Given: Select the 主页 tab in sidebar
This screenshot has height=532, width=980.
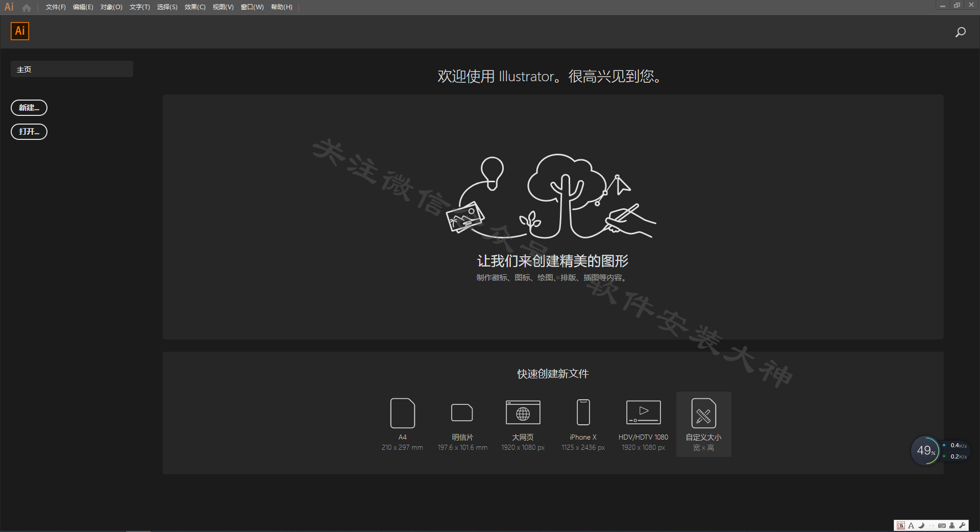Looking at the screenshot, I should (x=72, y=69).
